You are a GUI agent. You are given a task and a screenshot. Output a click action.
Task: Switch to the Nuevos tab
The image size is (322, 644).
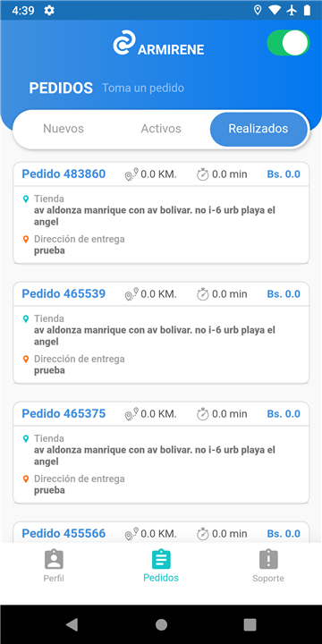64,129
